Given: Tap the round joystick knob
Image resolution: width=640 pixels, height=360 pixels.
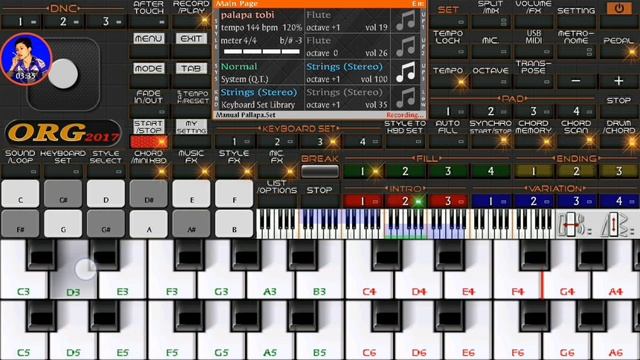Looking at the screenshot, I should [x=63, y=74].
